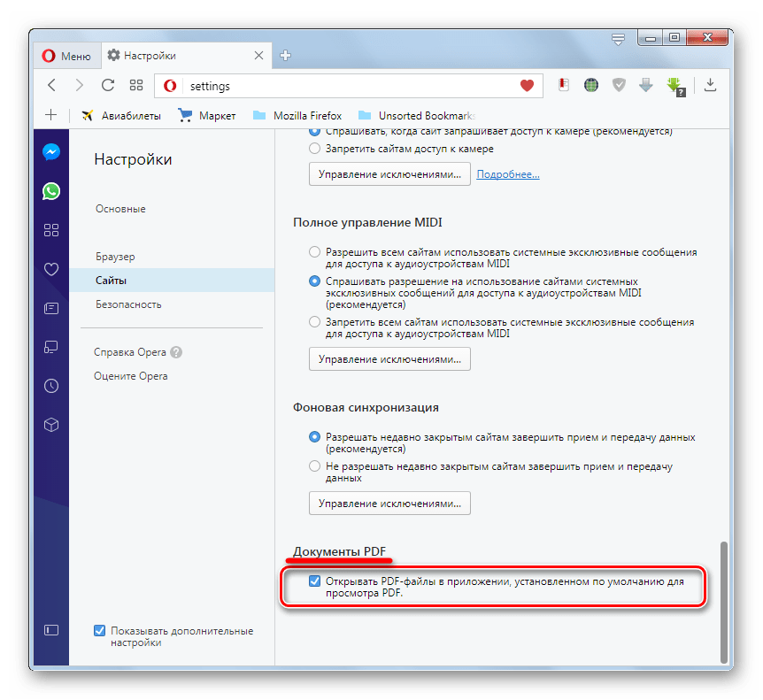Open Messenger in the sidebar
The height and width of the screenshot is (700, 763).
(x=51, y=151)
